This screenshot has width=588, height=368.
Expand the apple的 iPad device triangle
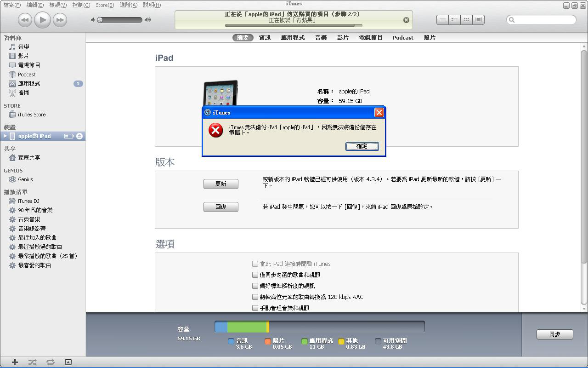(5, 136)
